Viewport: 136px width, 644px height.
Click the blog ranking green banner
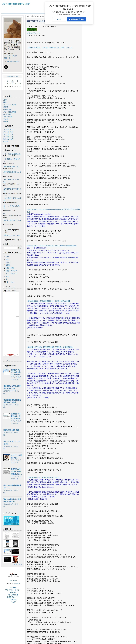pos(32,30)
